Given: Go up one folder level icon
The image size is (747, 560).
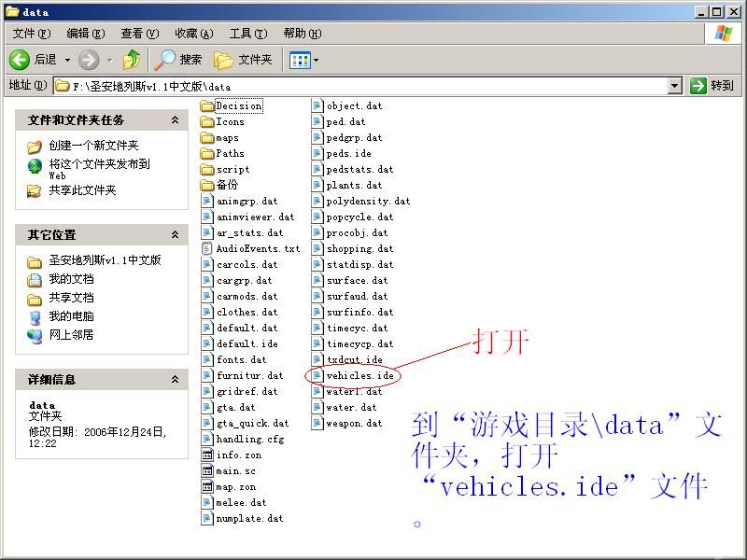Looking at the screenshot, I should pyautogui.click(x=132, y=60).
